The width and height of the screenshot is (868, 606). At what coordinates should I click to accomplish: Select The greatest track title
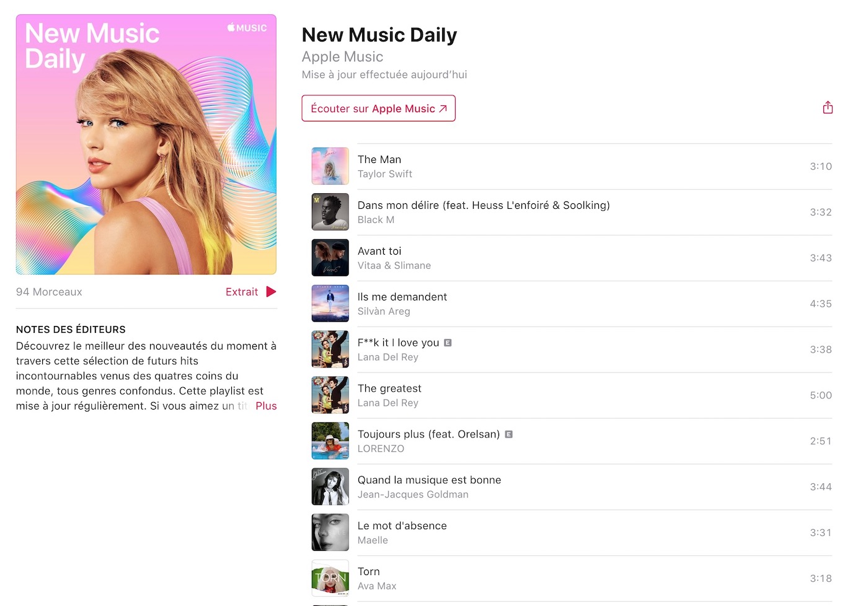[x=389, y=389]
